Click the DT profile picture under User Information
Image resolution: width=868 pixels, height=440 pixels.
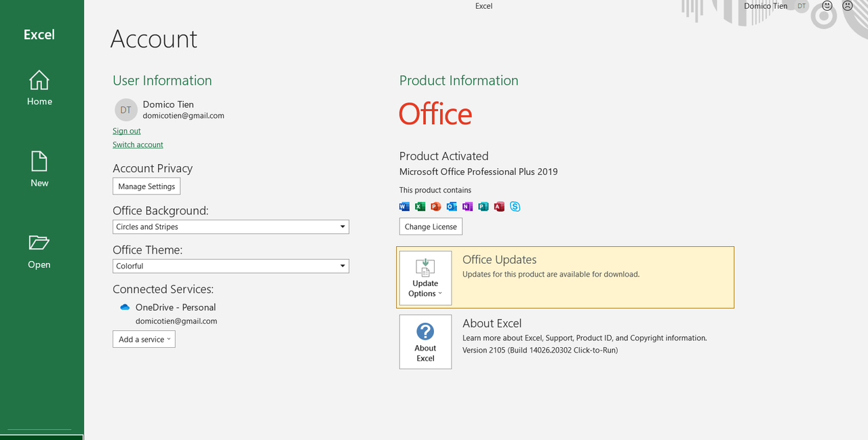tap(126, 110)
